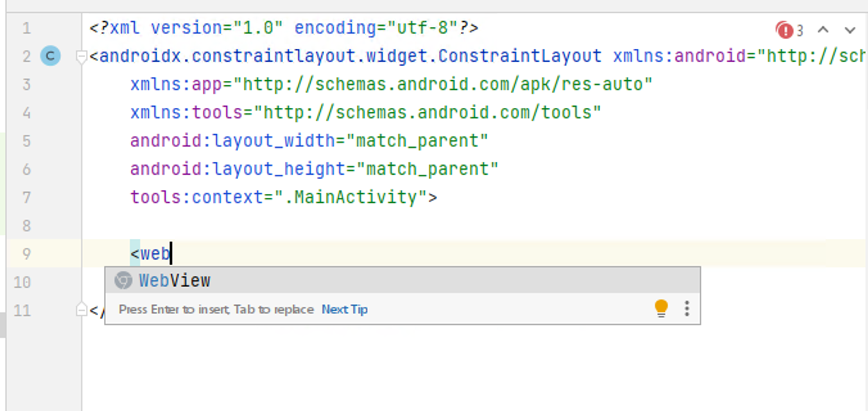Click the Next Tip link

pyautogui.click(x=344, y=310)
